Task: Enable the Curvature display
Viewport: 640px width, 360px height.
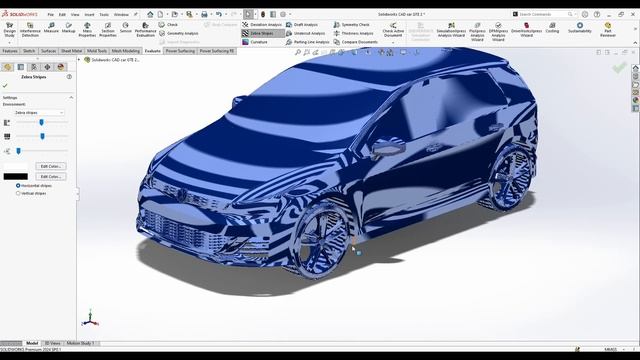Action: point(255,42)
